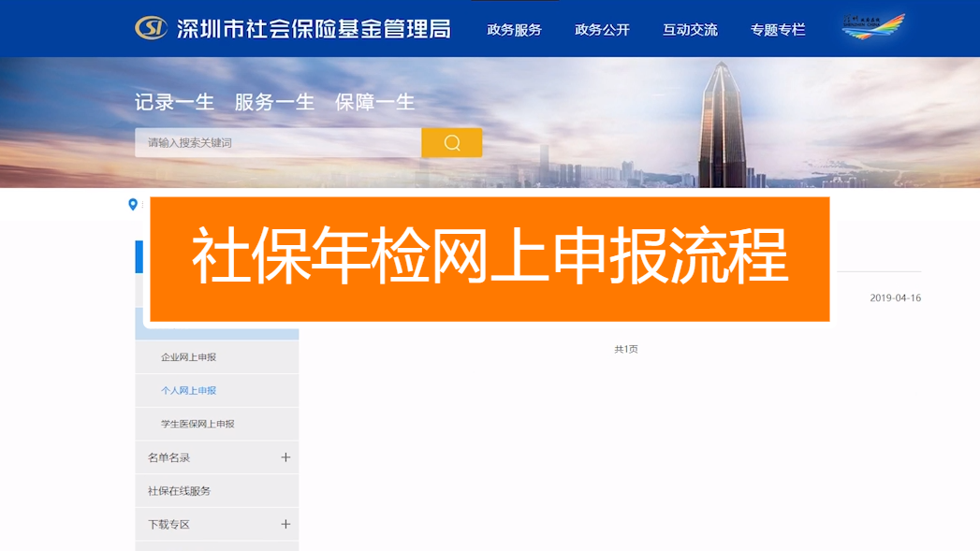The image size is (980, 551).
Task: Click the rainbow Shenzhen China wing logo
Action: [x=872, y=28]
